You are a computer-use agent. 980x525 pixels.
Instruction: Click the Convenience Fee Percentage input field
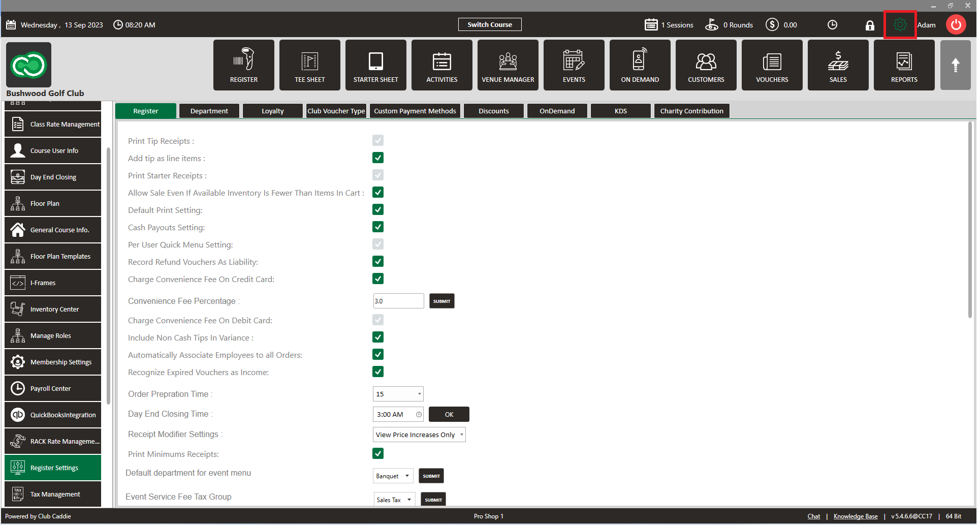(x=398, y=301)
